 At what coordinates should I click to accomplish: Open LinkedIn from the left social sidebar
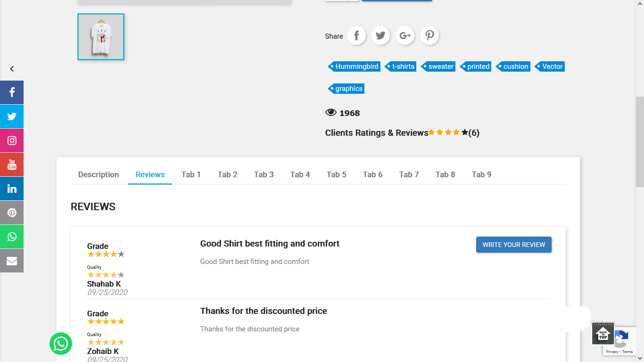pyautogui.click(x=12, y=189)
